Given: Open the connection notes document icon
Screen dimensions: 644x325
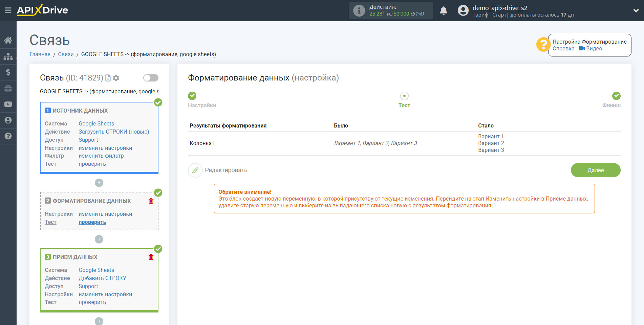Looking at the screenshot, I should point(108,78).
